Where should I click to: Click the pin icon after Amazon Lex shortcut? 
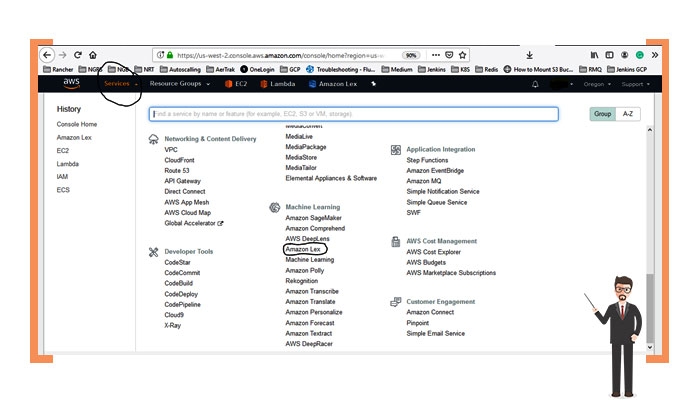point(373,84)
